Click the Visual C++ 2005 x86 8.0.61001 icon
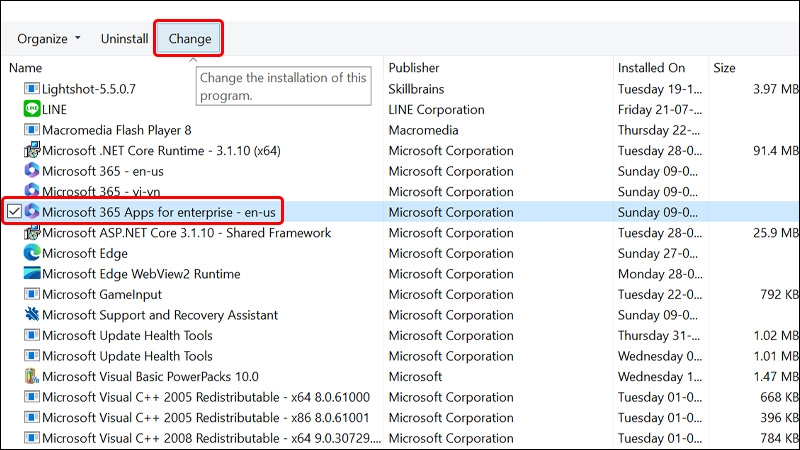Image resolution: width=800 pixels, height=450 pixels. (x=32, y=417)
